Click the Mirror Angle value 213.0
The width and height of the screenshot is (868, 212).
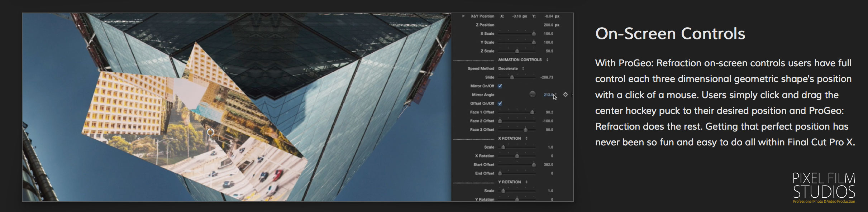pyautogui.click(x=548, y=95)
